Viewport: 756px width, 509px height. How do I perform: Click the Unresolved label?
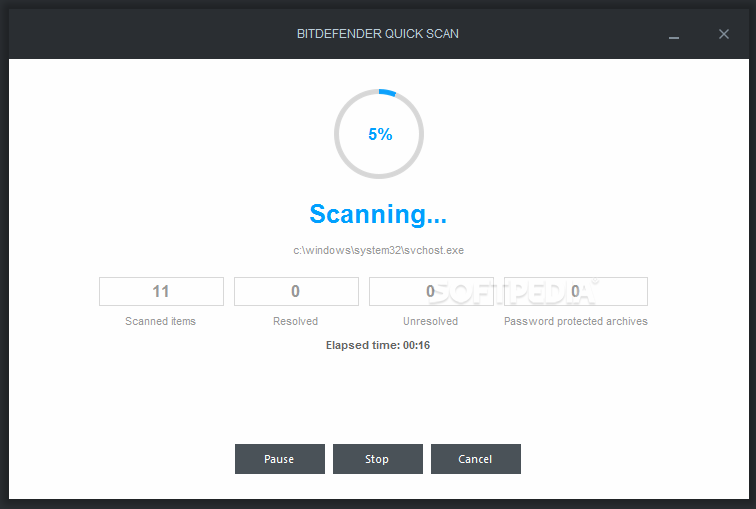(x=431, y=321)
